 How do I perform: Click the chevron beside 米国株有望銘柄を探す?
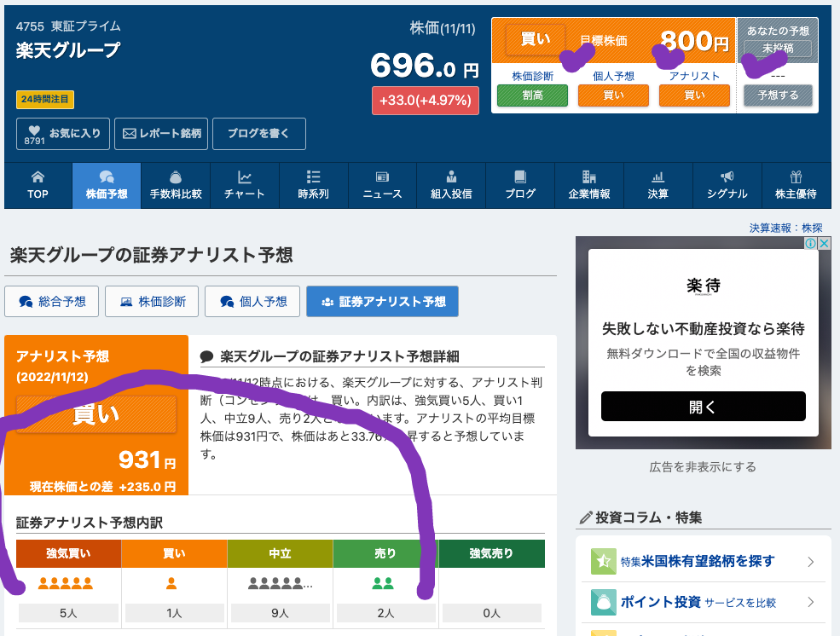(x=811, y=562)
